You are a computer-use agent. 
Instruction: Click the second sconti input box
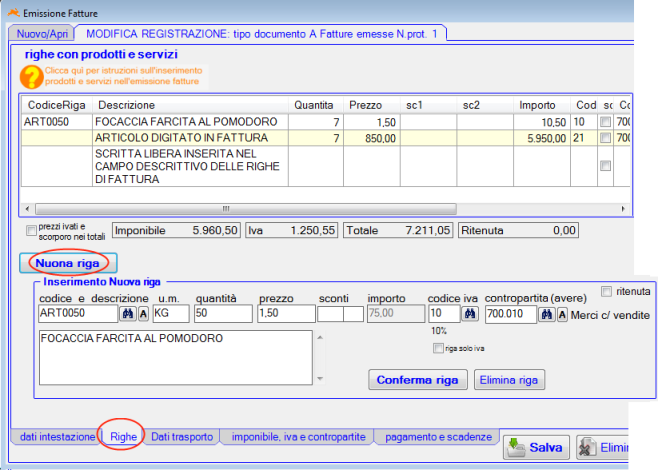click(354, 314)
